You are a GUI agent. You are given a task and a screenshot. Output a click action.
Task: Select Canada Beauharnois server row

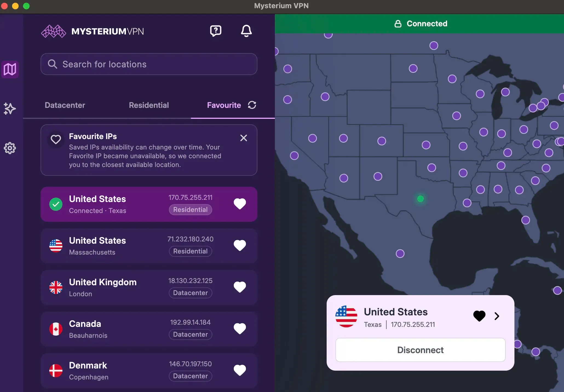coord(149,329)
